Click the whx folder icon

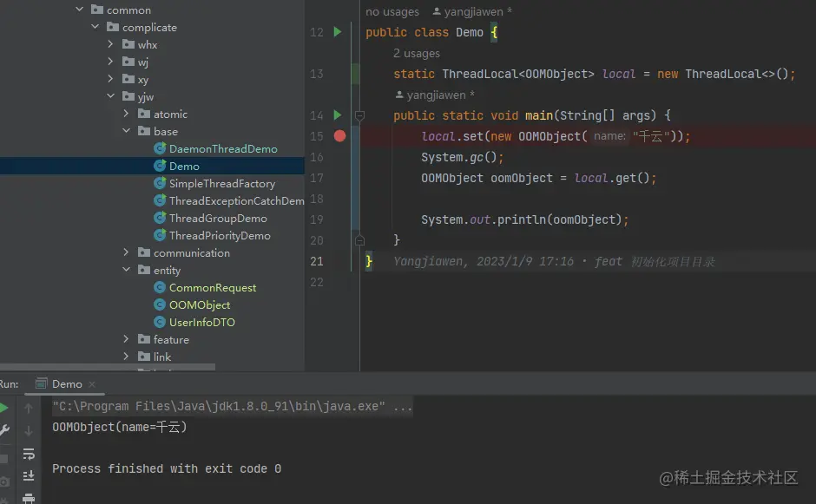pos(128,44)
